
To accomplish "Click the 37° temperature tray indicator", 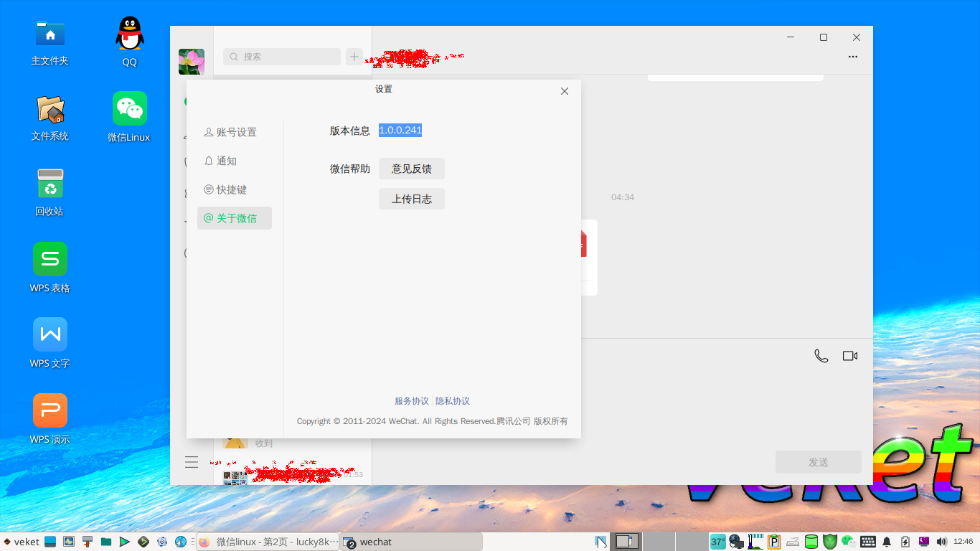I will [x=717, y=542].
